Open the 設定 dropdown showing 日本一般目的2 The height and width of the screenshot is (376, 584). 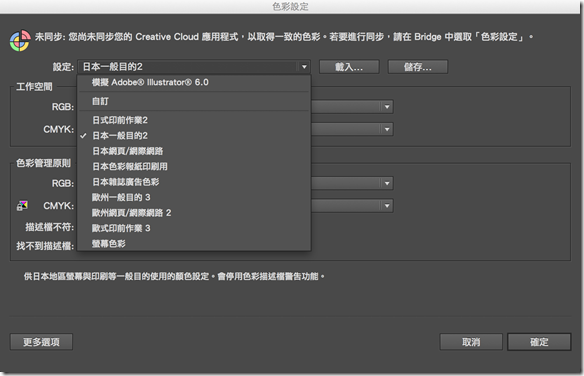coord(194,67)
